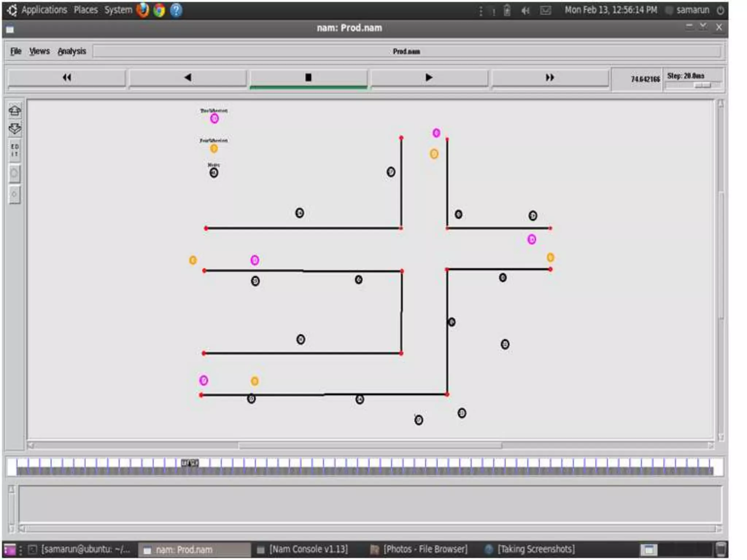Click the horizontal scrollbar below the canvas
This screenshot has width=747, height=560.
pos(370,446)
